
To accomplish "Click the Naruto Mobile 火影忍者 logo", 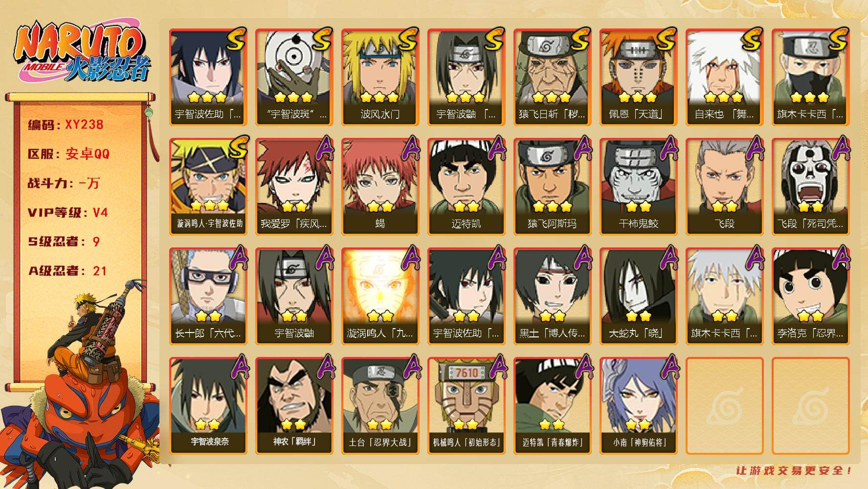I will (x=82, y=52).
